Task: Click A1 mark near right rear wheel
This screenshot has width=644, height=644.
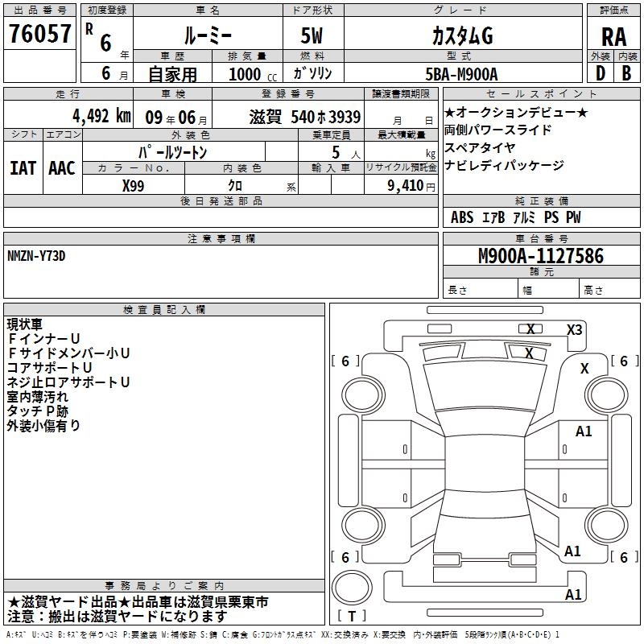Action: pos(572,551)
